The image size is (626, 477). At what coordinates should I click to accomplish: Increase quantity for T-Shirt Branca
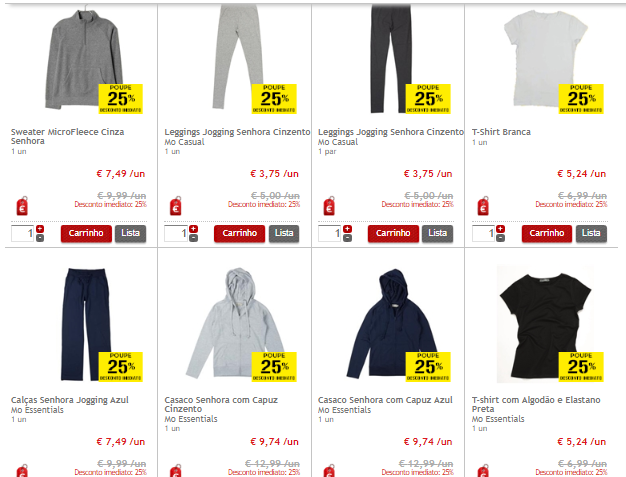point(501,229)
